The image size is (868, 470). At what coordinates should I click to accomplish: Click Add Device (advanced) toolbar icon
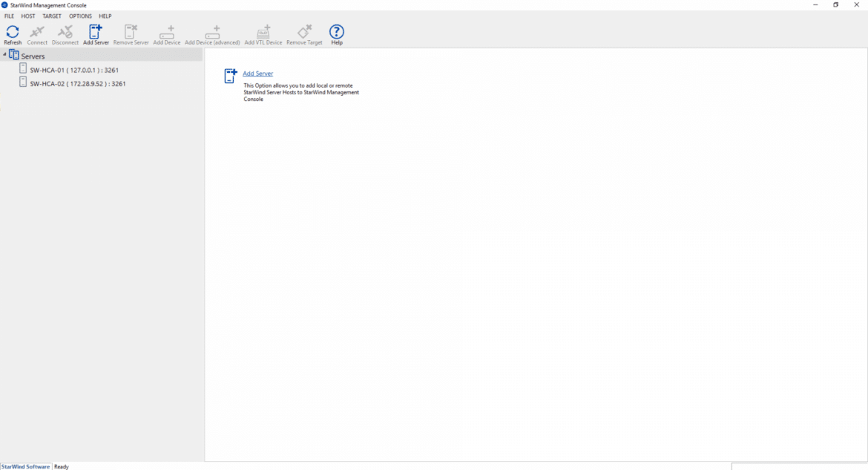[212, 32]
